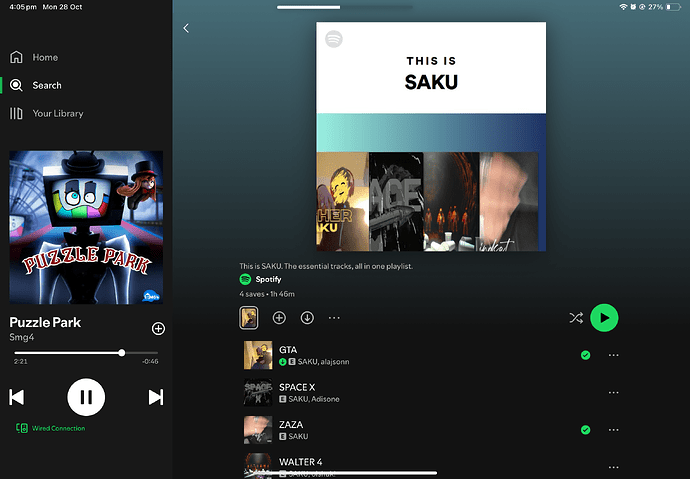Click the Wired Connection device icon

tap(22, 428)
